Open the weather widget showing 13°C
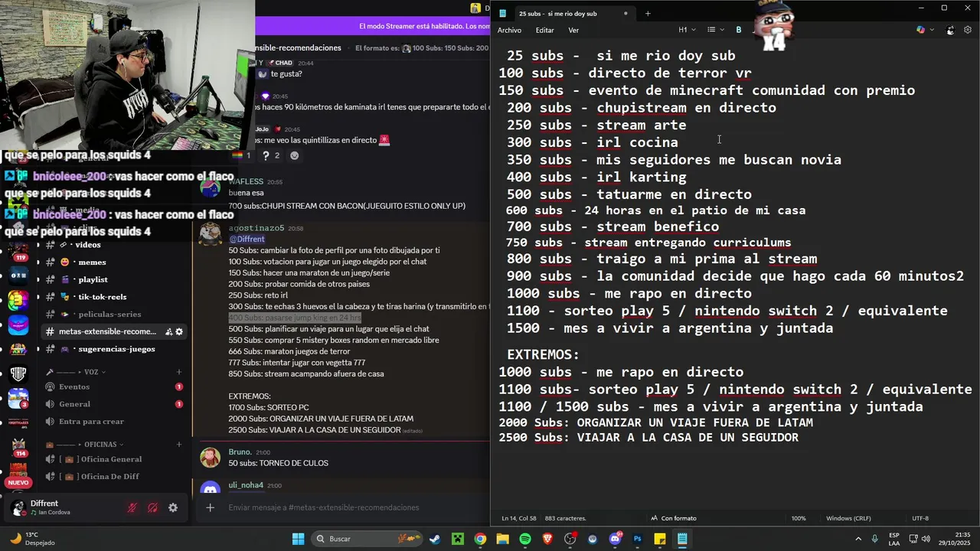Screen dimensions: 980x551 coord(32,539)
